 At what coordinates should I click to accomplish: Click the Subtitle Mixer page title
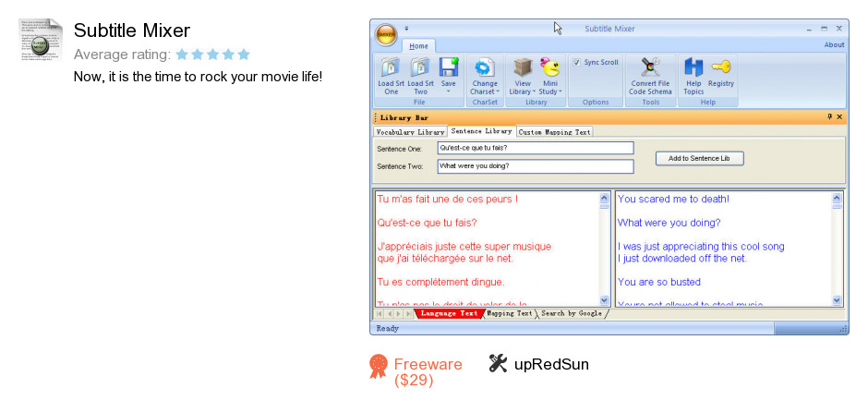132,30
